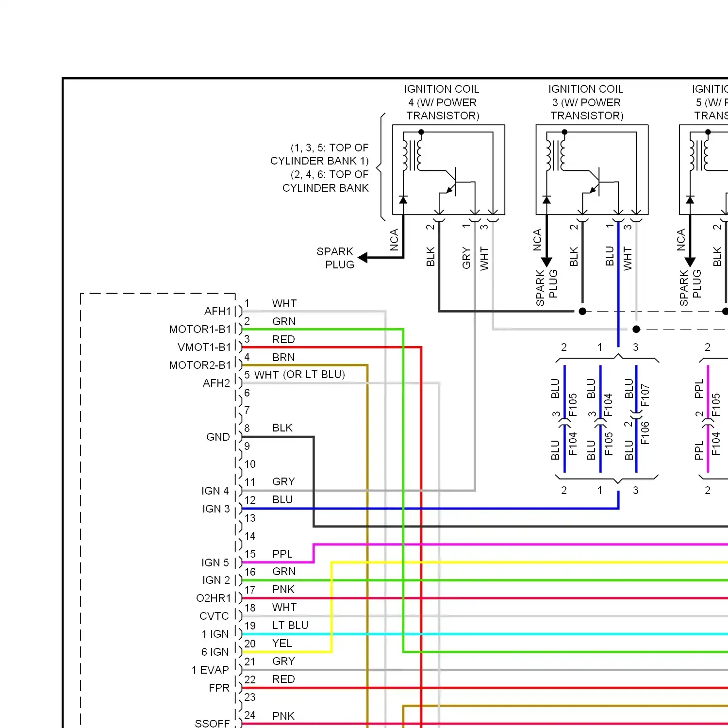This screenshot has width=728, height=728.
Task: Select the IGN 4 pin label
Action: (215, 491)
